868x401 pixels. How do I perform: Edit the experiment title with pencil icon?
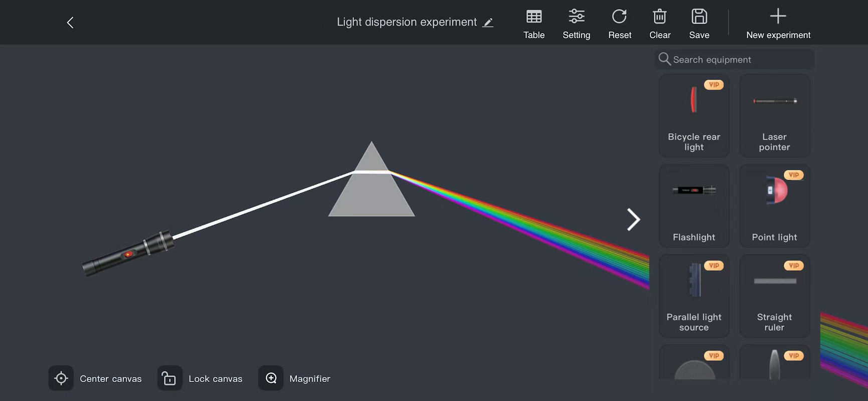point(488,23)
